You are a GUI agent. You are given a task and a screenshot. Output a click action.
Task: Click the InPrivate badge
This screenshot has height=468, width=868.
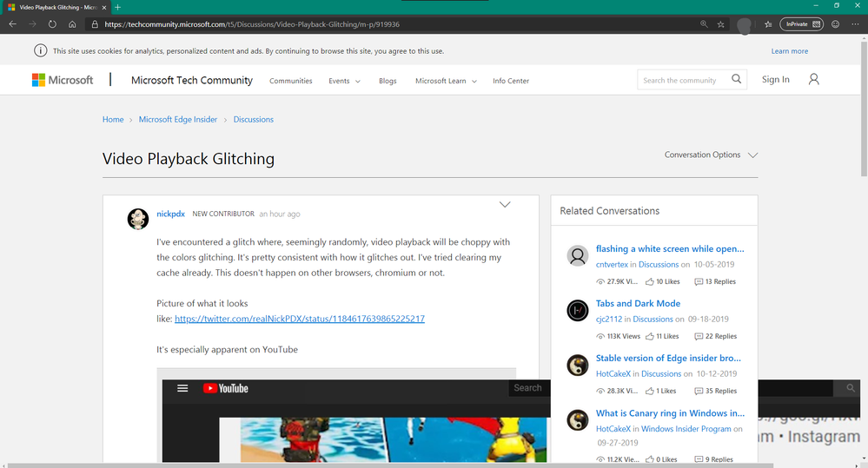(802, 24)
